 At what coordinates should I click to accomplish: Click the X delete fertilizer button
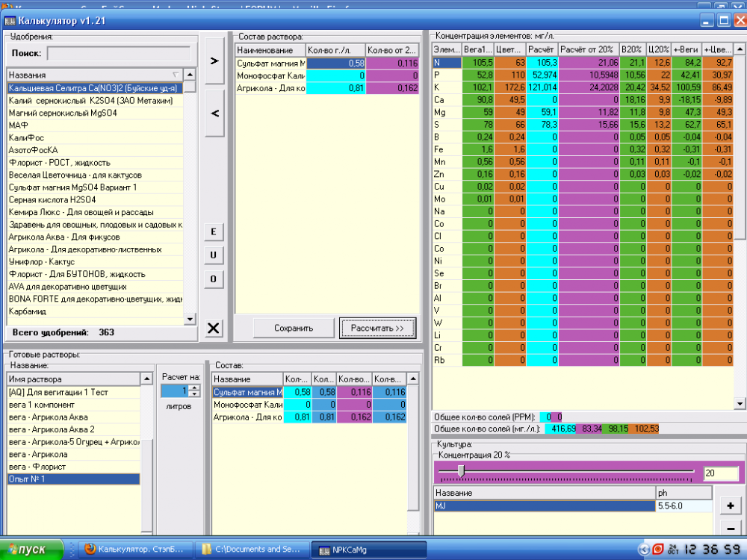point(214,328)
